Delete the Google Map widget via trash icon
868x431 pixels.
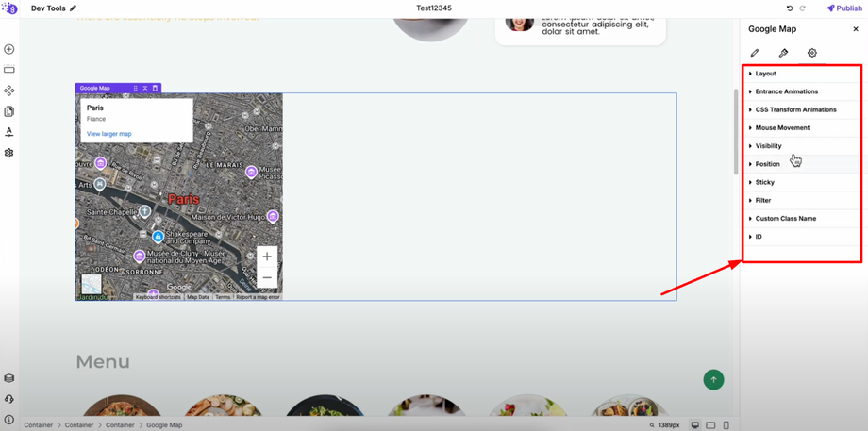coord(155,88)
